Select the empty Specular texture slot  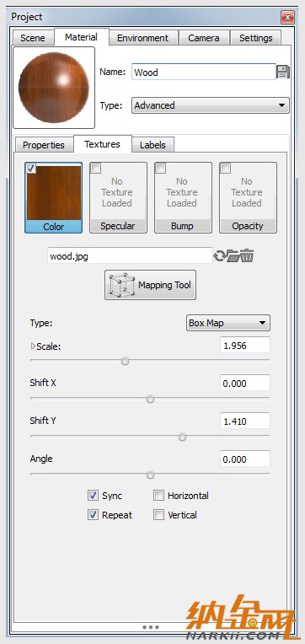point(118,197)
